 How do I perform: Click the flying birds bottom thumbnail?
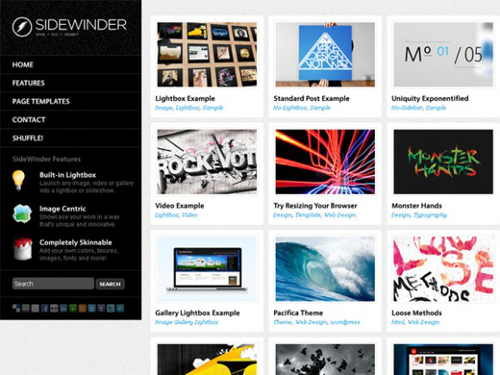tap(325, 360)
